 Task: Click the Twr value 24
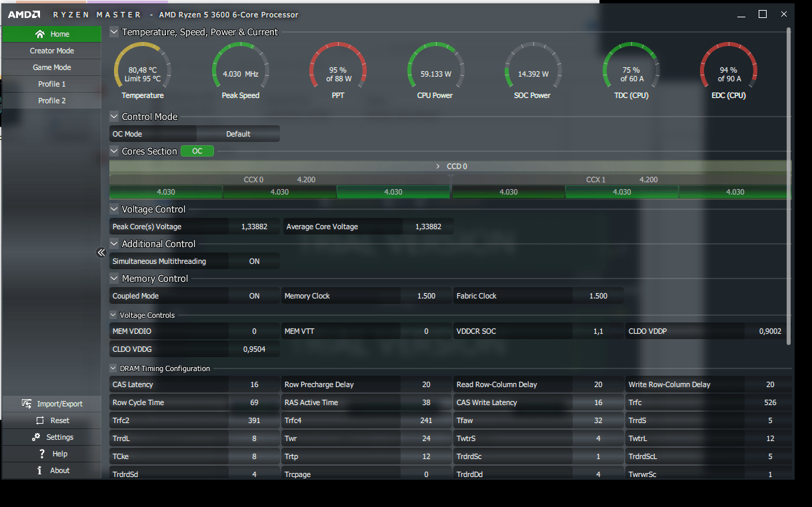pyautogui.click(x=426, y=438)
